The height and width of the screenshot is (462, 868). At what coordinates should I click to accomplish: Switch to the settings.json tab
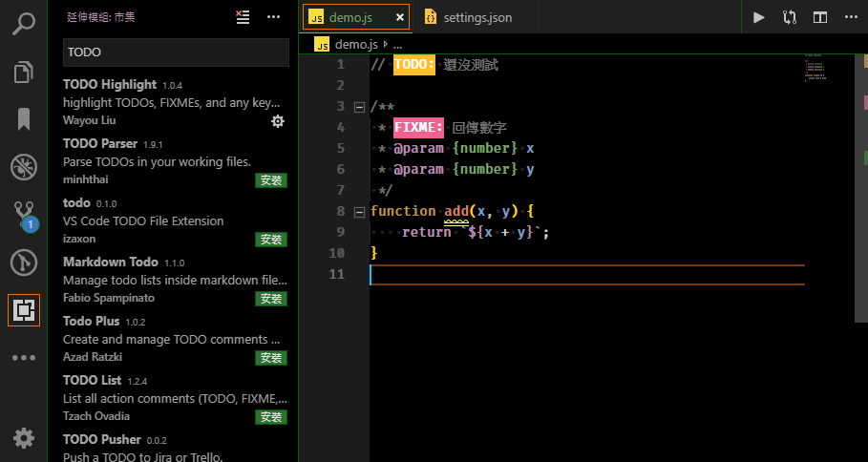point(477,18)
